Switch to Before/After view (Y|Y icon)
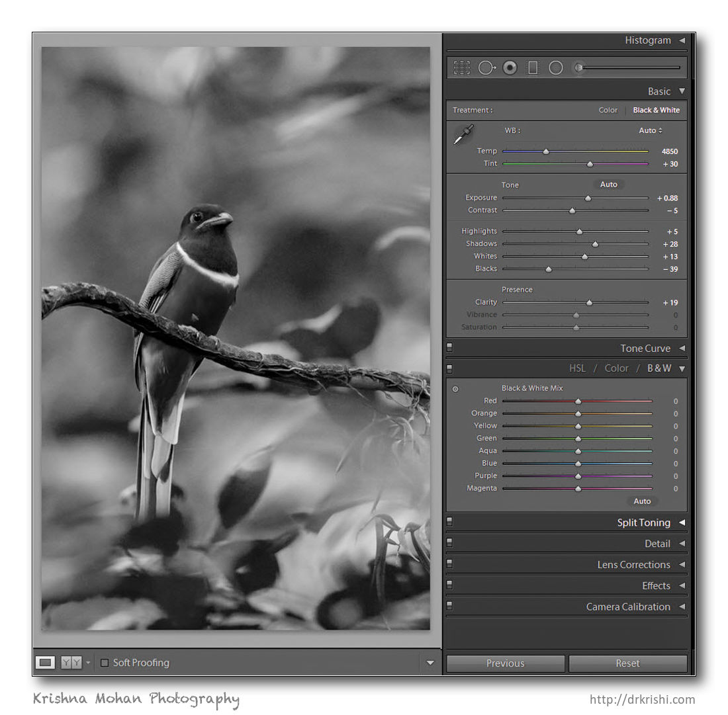This screenshot has width=728, height=715. 71,663
